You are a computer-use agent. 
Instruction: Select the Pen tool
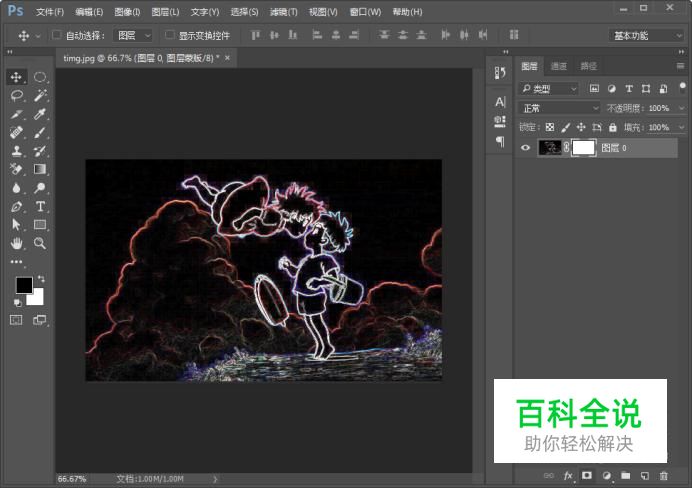pyautogui.click(x=17, y=206)
